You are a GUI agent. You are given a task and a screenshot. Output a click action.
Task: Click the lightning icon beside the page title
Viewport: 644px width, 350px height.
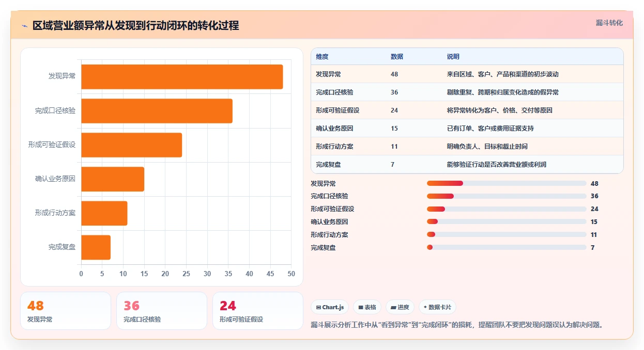point(24,26)
